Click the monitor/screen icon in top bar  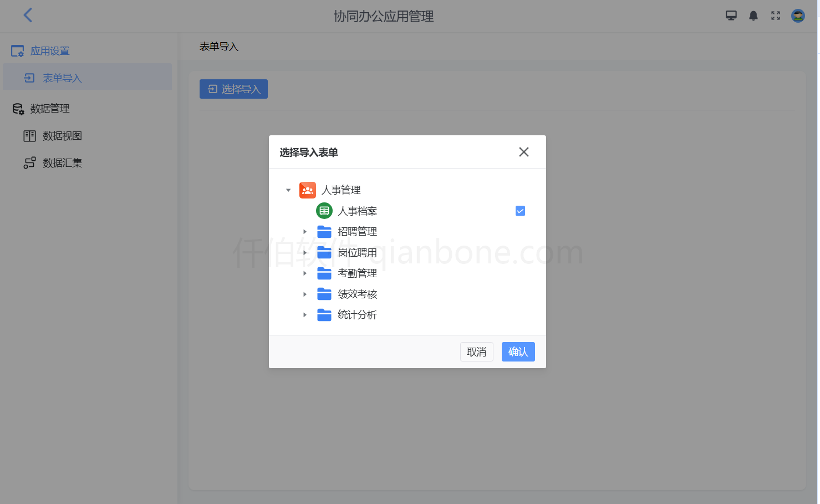coord(731,16)
